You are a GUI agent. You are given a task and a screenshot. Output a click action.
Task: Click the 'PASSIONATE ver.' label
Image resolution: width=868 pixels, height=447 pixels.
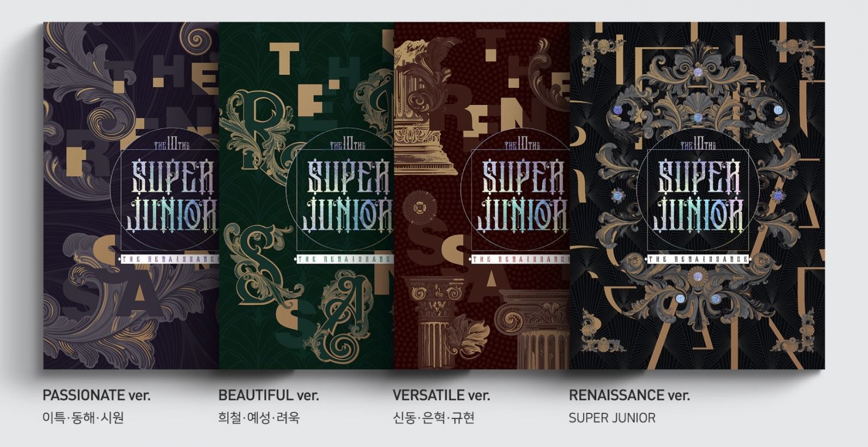click(97, 395)
